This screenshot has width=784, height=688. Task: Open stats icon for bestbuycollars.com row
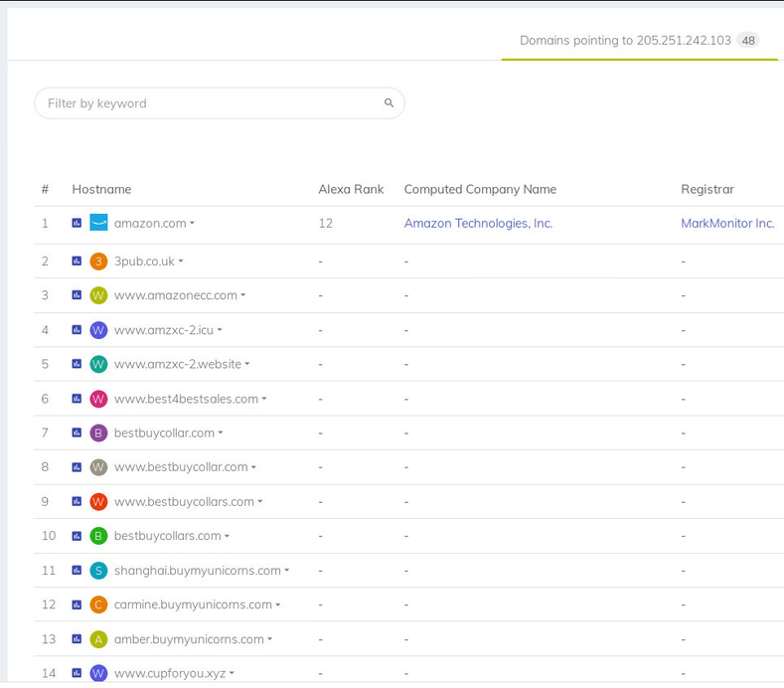coord(77,537)
